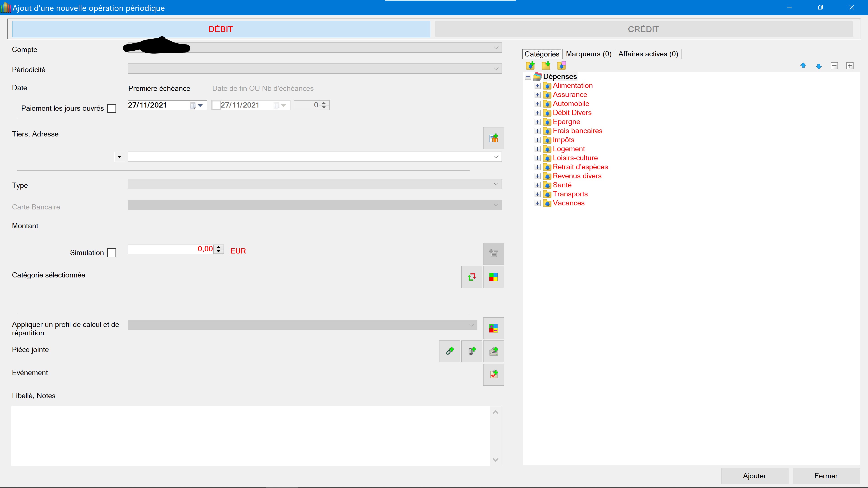Switch to the Catégories tab

(542, 54)
